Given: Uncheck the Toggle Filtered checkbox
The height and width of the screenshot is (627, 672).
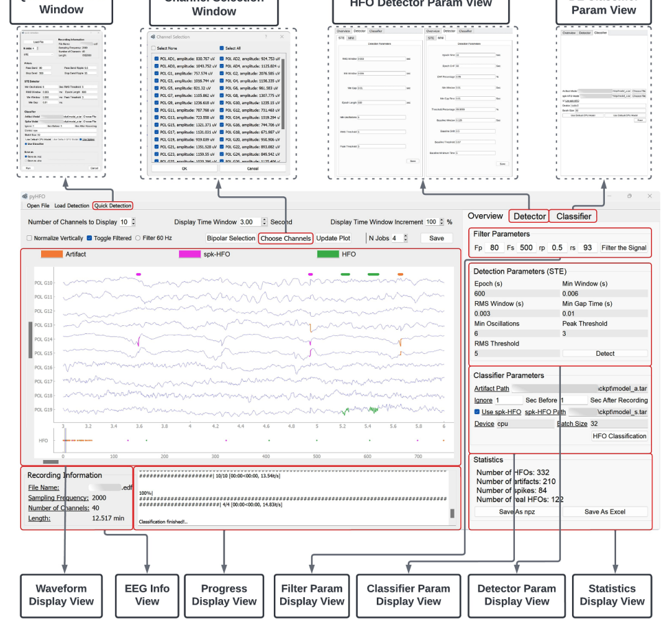Looking at the screenshot, I should 89,238.
